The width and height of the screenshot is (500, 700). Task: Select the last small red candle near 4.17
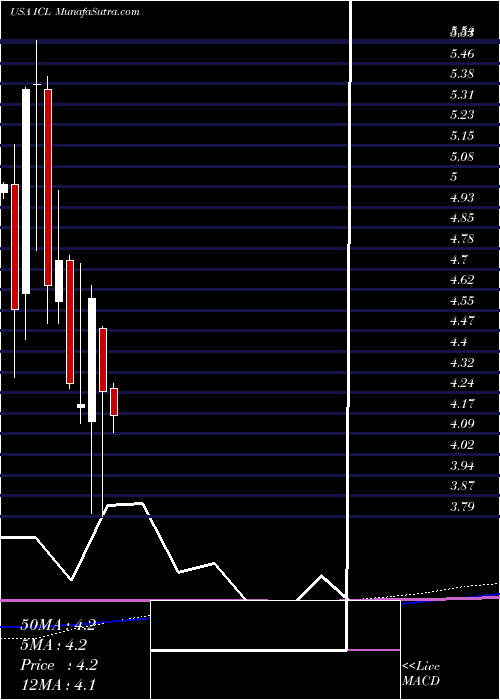click(114, 402)
